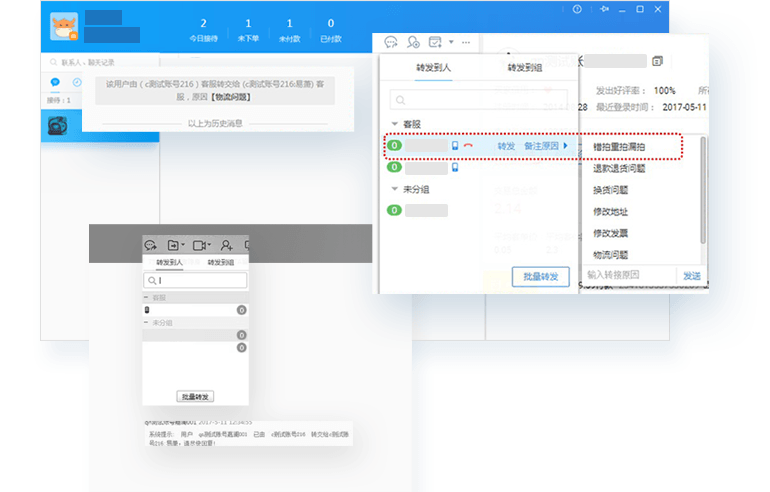Click the copy icon beside the customer name

tap(657, 61)
